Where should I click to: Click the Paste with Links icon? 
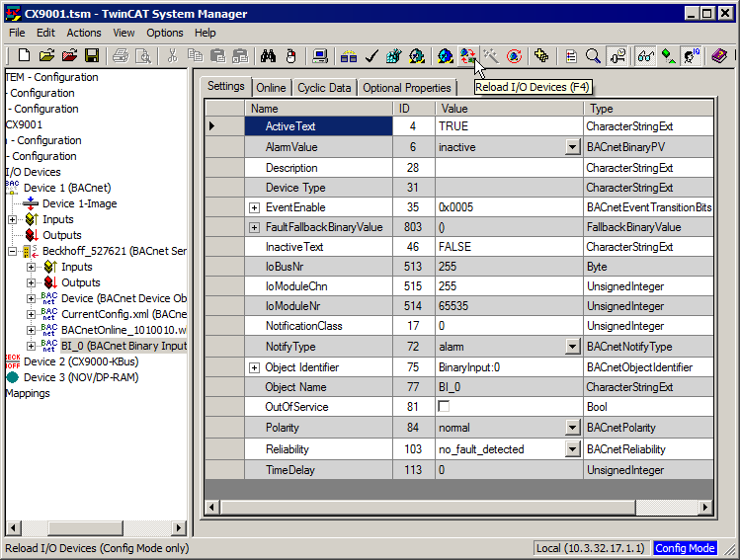tap(240, 56)
